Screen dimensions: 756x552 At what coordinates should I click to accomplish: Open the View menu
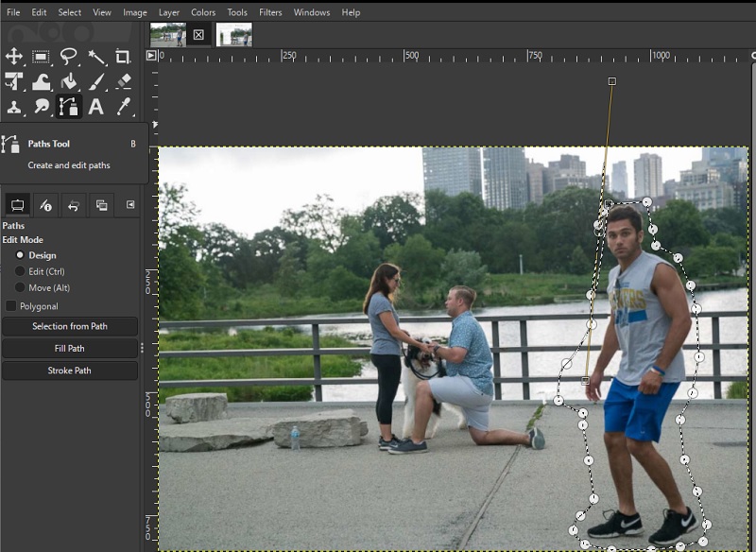[x=102, y=12]
